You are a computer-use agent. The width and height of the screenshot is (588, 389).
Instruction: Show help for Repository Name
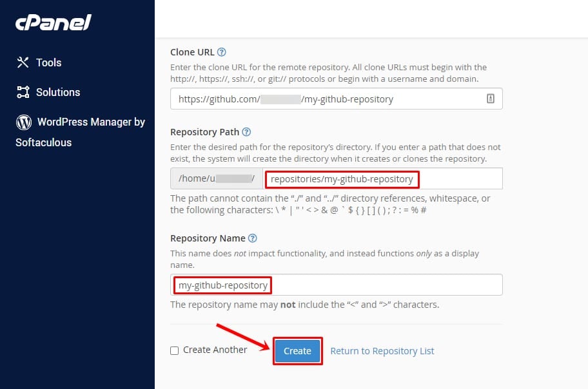coord(253,238)
